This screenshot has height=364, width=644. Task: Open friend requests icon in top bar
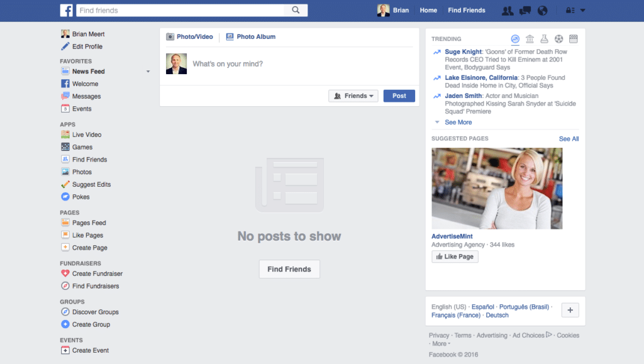click(508, 11)
